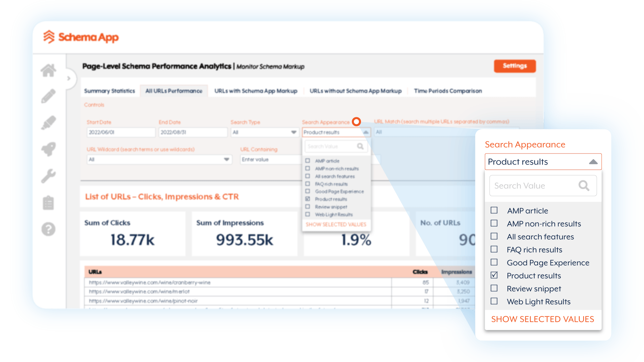Select the wrench tools icon in sidebar
The height and width of the screenshot is (362, 644).
48,176
